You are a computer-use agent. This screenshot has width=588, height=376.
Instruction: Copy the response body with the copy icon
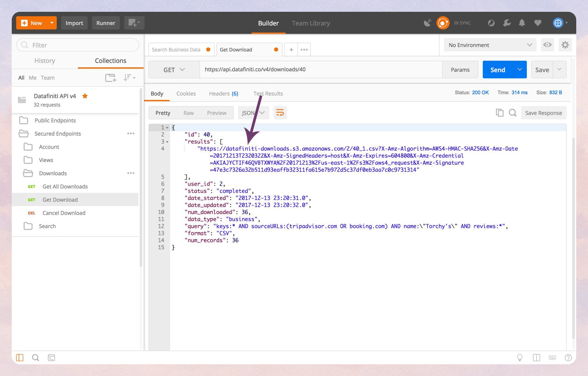[500, 113]
